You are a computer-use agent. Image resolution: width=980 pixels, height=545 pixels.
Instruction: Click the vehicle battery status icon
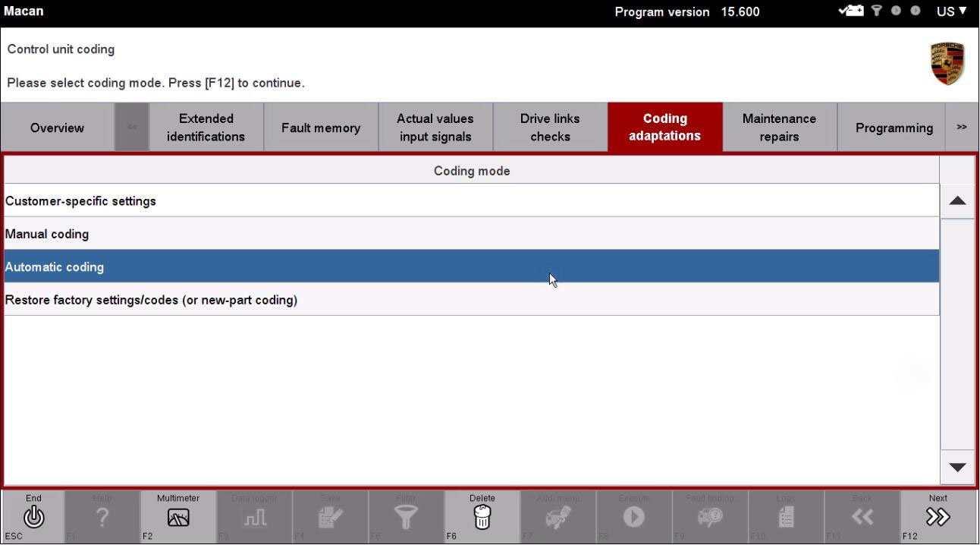(x=851, y=11)
